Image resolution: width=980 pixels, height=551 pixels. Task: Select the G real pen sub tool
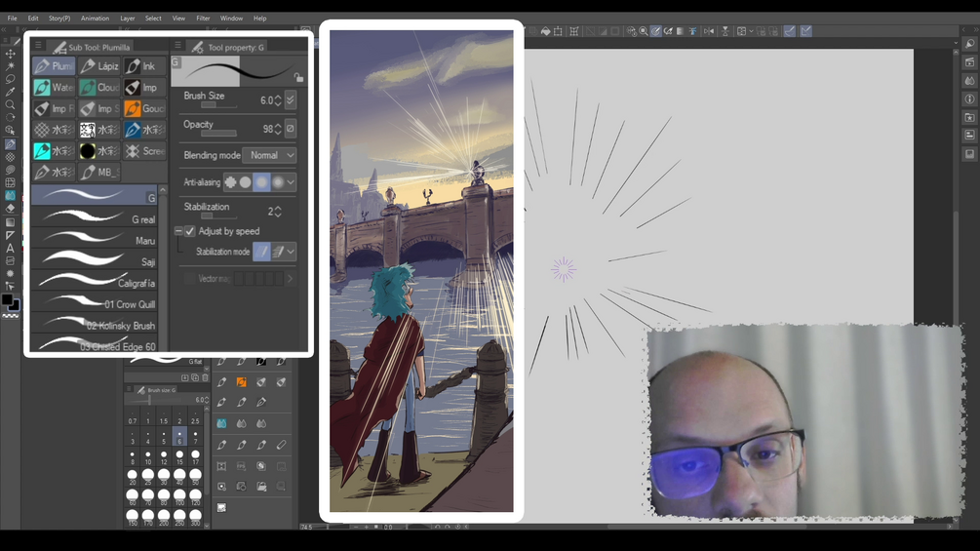(95, 216)
